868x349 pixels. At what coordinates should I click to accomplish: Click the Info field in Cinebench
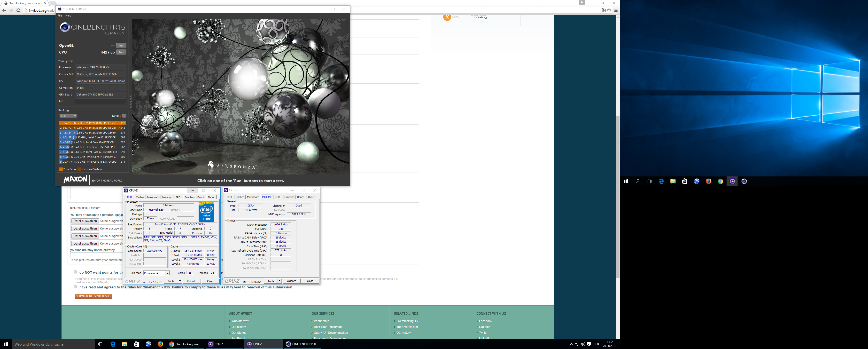[x=101, y=102]
